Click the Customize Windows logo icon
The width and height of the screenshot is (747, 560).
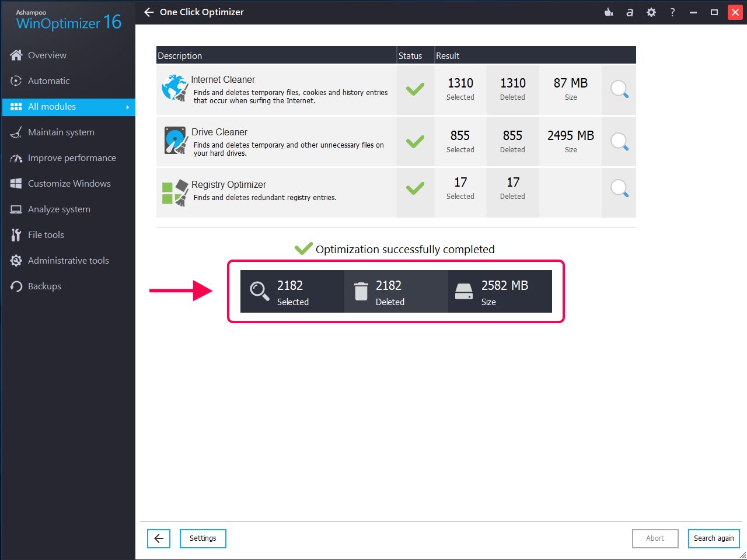coord(16,183)
